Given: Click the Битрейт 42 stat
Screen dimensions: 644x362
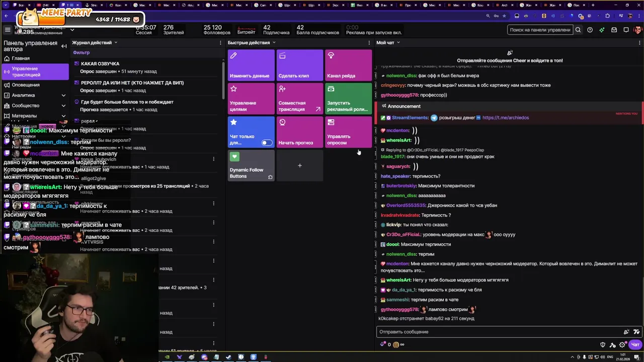Looking at the screenshot, I should click(247, 30).
